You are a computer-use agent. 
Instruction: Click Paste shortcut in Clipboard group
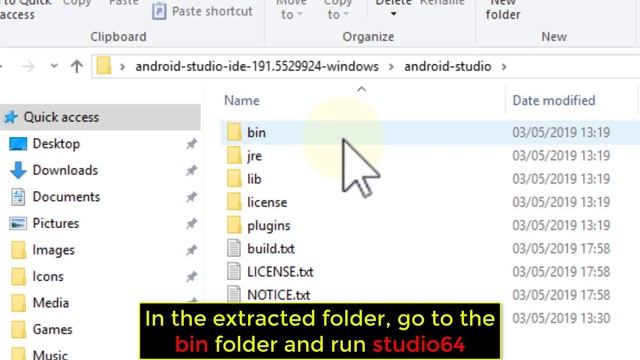pos(202,11)
